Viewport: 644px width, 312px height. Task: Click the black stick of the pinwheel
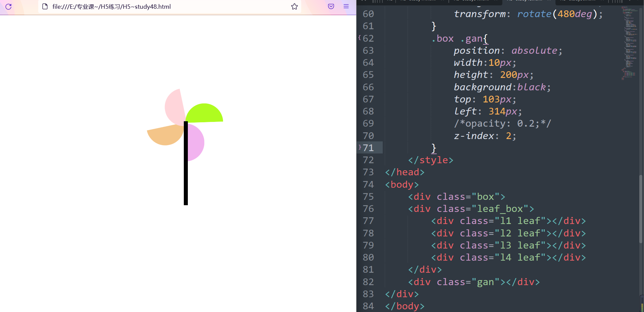[x=186, y=163]
